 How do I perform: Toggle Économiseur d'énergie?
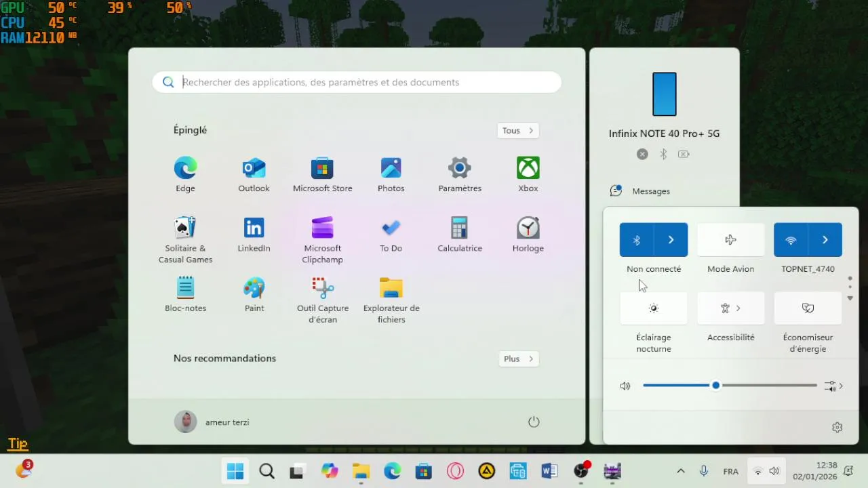click(x=808, y=308)
